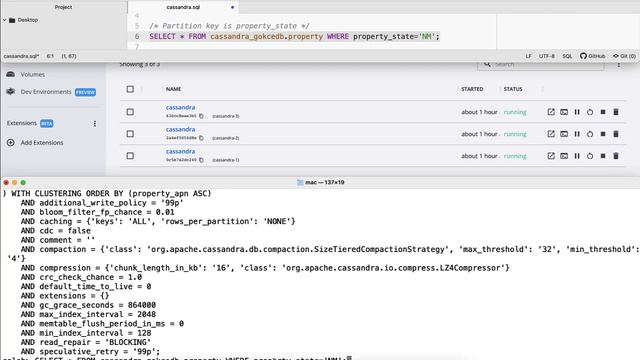Switch to the cassandra.sql editor tab
This screenshot has height=360, width=640.
(x=183, y=7)
